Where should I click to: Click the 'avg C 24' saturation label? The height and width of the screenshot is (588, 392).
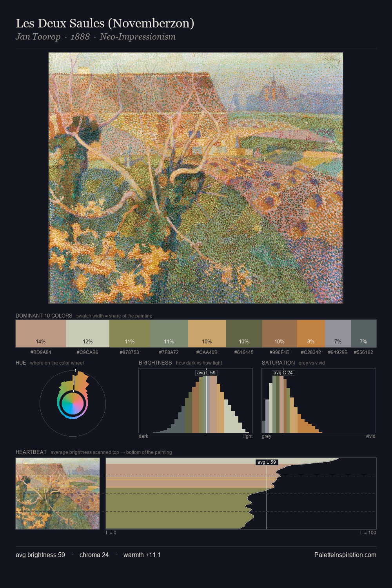point(283,373)
